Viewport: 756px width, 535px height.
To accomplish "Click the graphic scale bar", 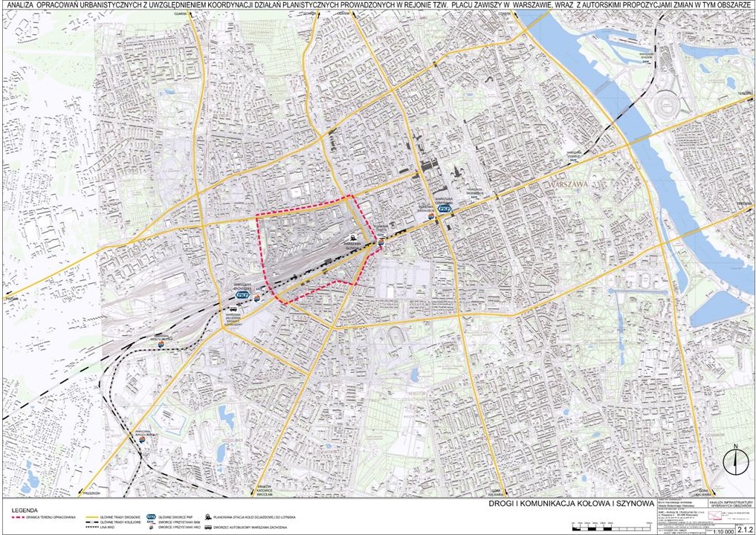I will point(611,528).
